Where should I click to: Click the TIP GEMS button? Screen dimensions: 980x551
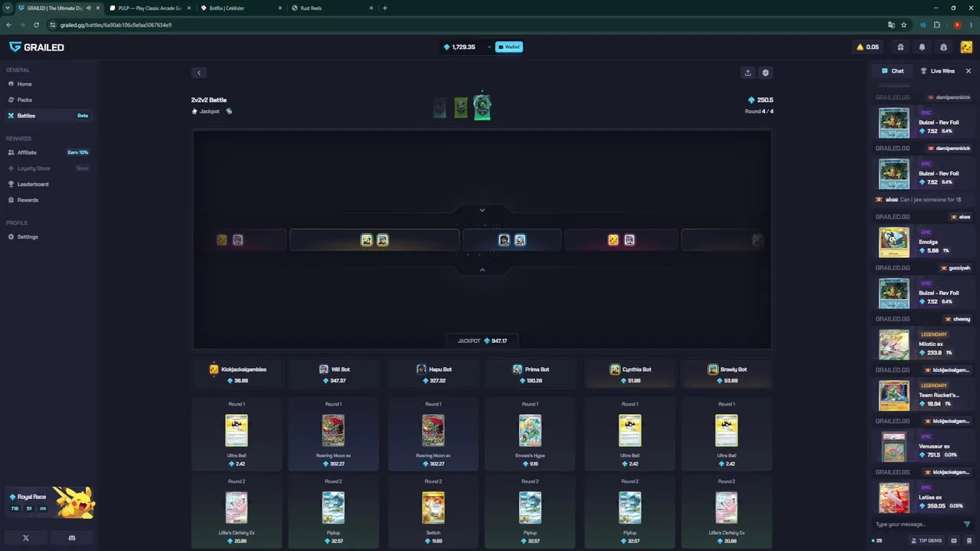click(x=927, y=540)
